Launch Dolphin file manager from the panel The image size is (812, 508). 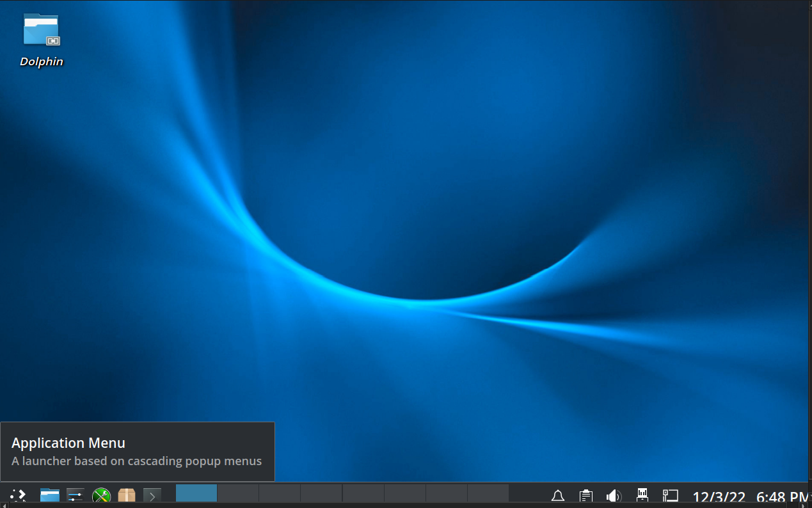50,495
